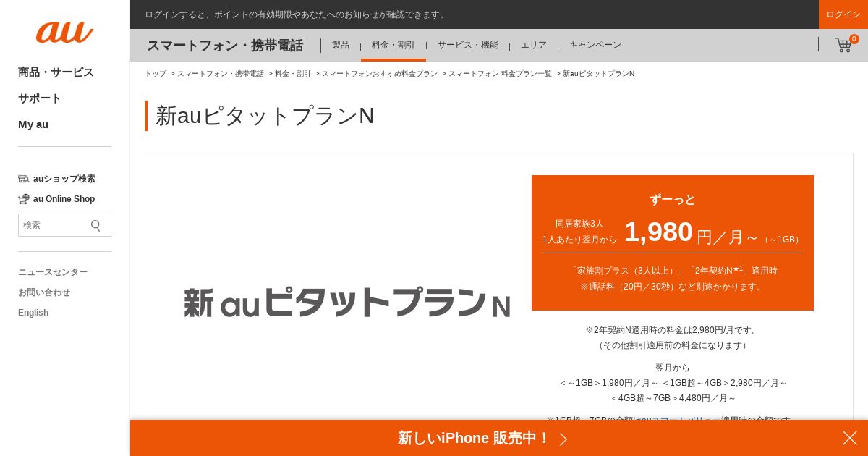Click トップ in the breadcrumb
The height and width of the screenshot is (456, 868).
[156, 74]
